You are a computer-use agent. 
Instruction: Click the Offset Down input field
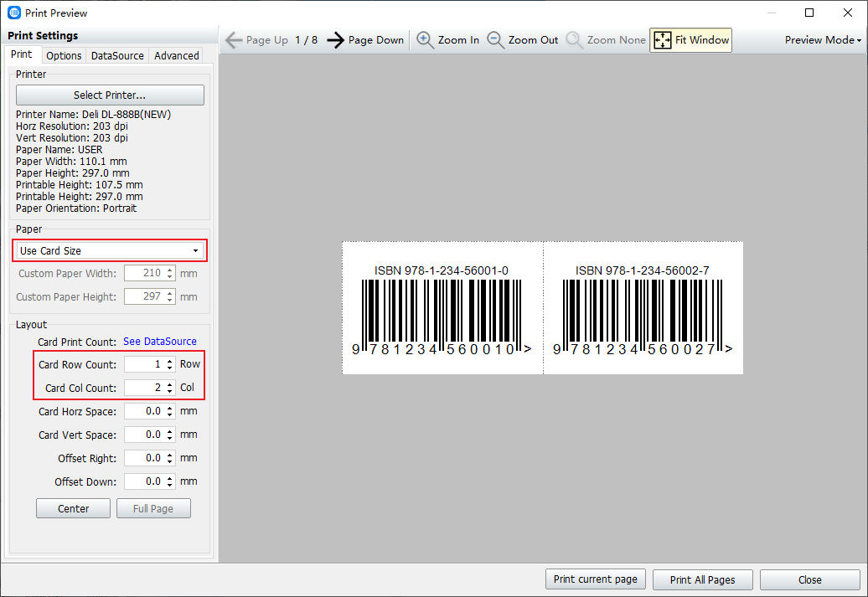(144, 481)
